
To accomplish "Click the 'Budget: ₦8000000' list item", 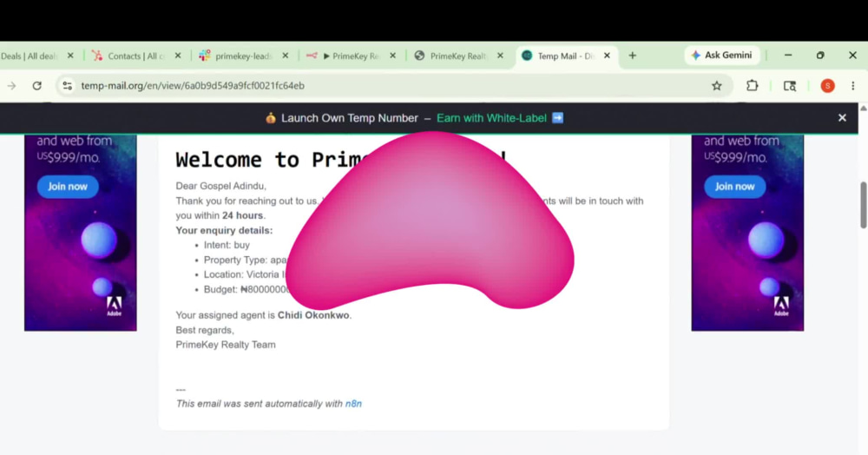I will (247, 289).
